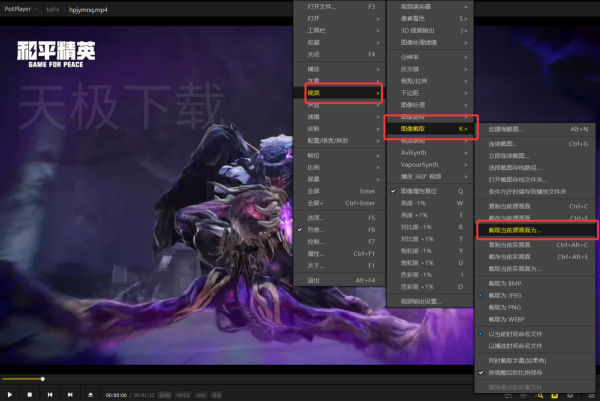Viewport: 600px width, 401px height.
Task: Expand the 打开 submenu
Action: coord(340,18)
